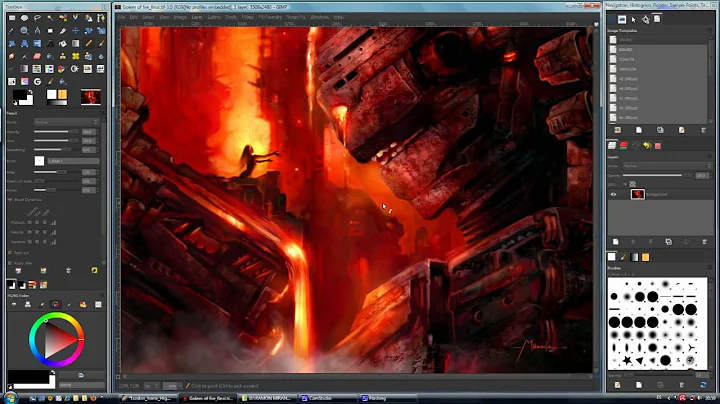Select the Rectangle Select tool
The width and height of the screenshot is (720, 404).
pos(12,18)
